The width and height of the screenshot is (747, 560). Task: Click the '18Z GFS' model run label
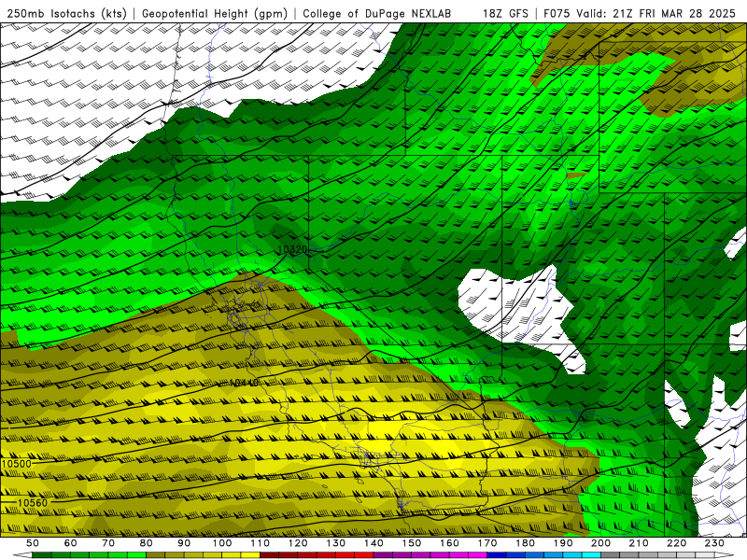[x=505, y=13]
